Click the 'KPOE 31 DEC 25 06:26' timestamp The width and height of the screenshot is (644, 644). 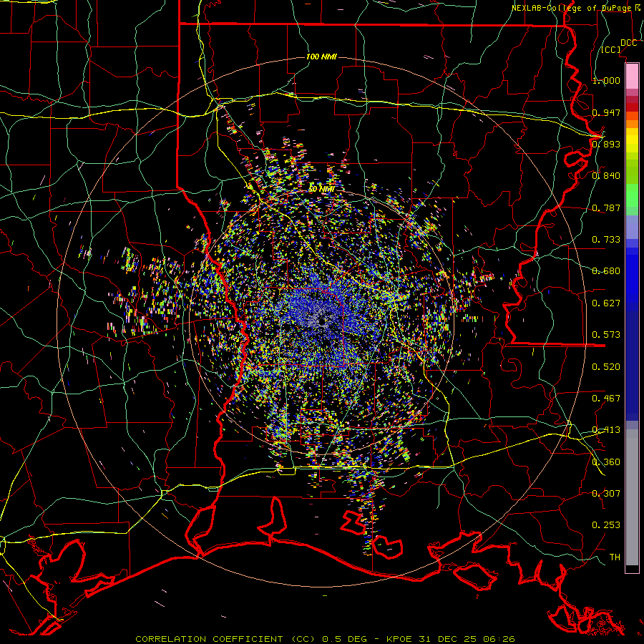pos(451,639)
